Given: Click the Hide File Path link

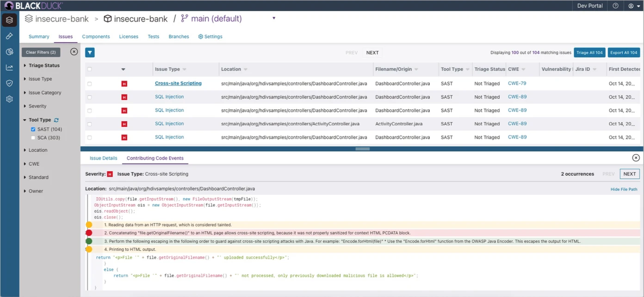Looking at the screenshot, I should (x=624, y=190).
